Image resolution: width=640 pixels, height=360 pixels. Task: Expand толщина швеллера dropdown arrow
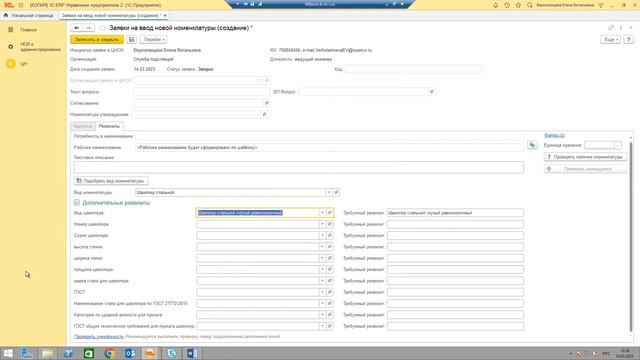[x=322, y=269]
